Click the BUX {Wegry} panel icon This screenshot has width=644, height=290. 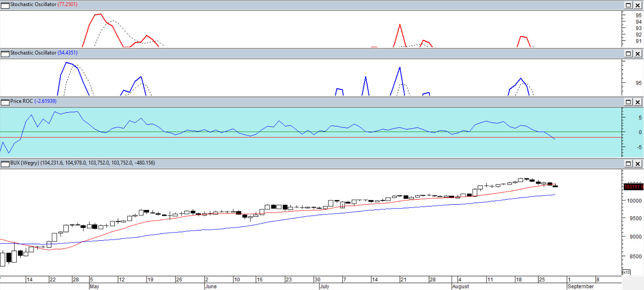click(x=5, y=164)
